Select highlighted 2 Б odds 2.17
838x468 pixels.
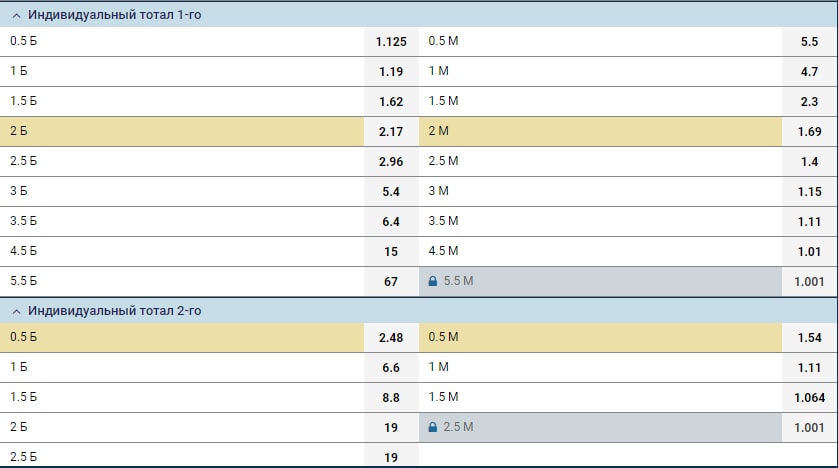click(x=390, y=132)
